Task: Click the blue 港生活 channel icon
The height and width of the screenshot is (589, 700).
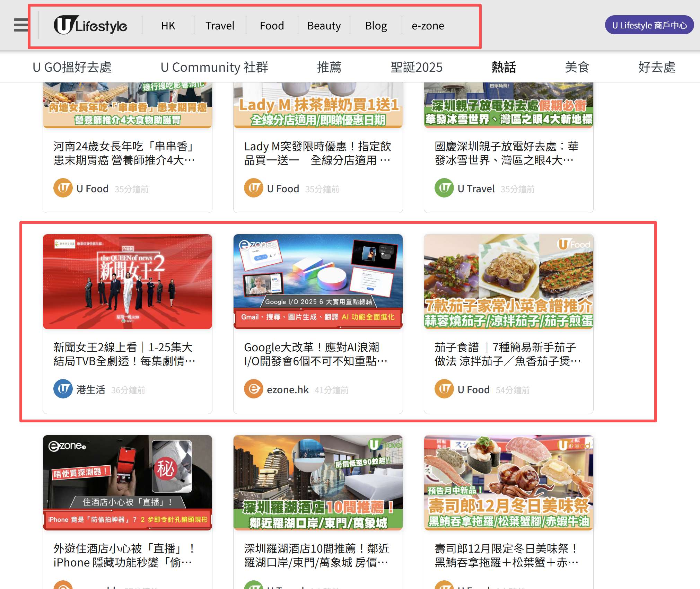Action: (63, 389)
